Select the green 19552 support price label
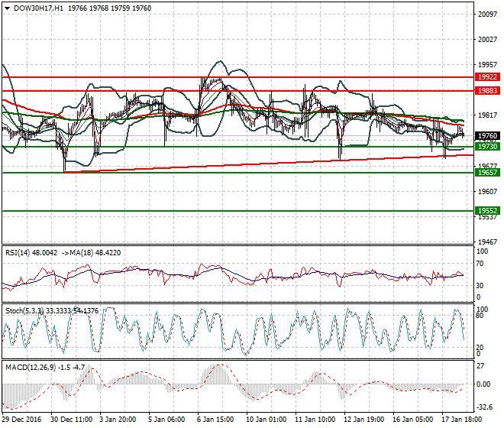Viewport: 504px width, 428px height. [488, 211]
